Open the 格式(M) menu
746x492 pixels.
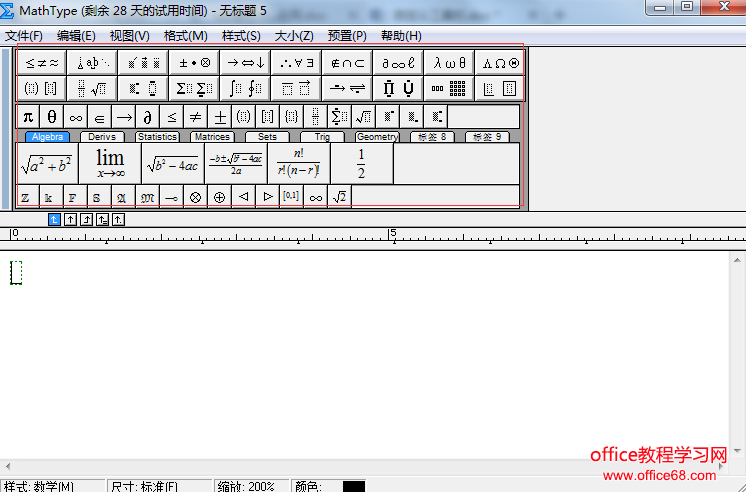(186, 36)
